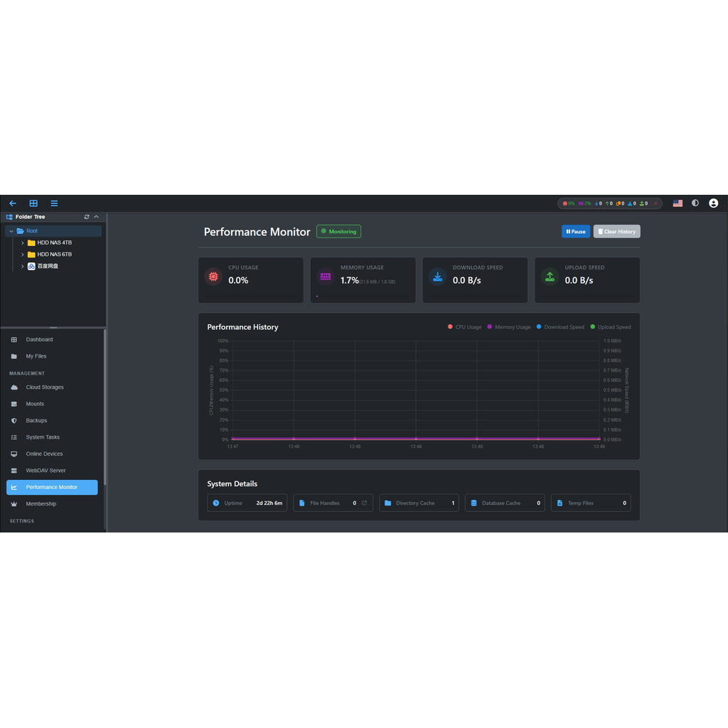Expand the HDD NAS 4TB folder
This screenshot has height=728, width=728.
click(22, 243)
